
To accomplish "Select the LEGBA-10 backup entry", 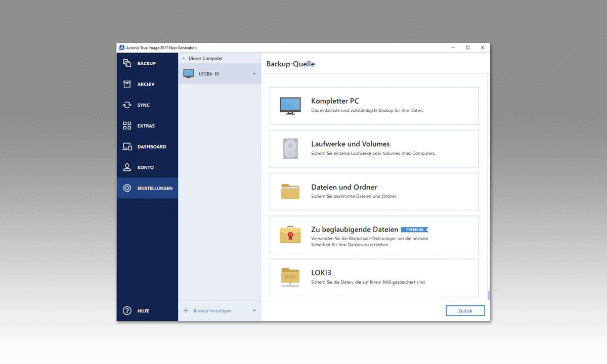I will 220,74.
